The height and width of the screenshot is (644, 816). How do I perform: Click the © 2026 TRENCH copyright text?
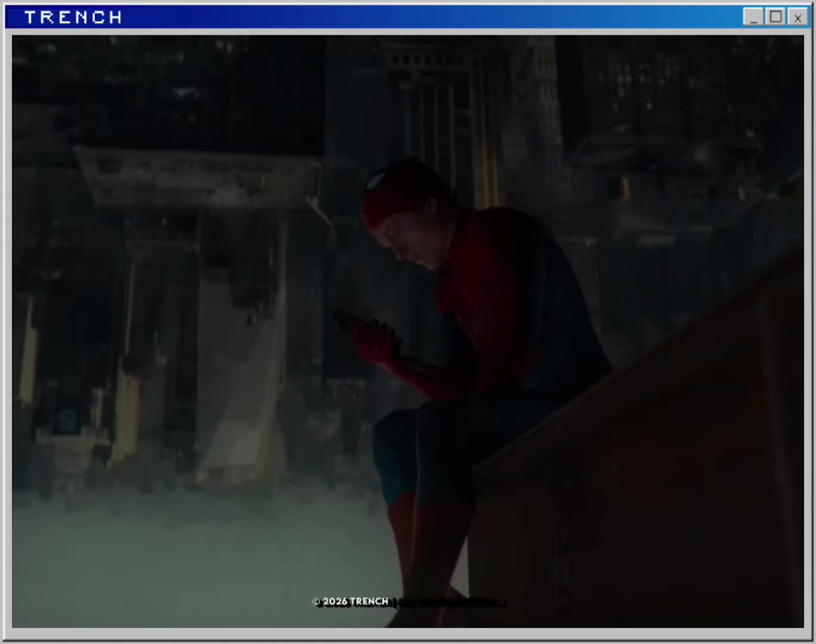point(350,602)
